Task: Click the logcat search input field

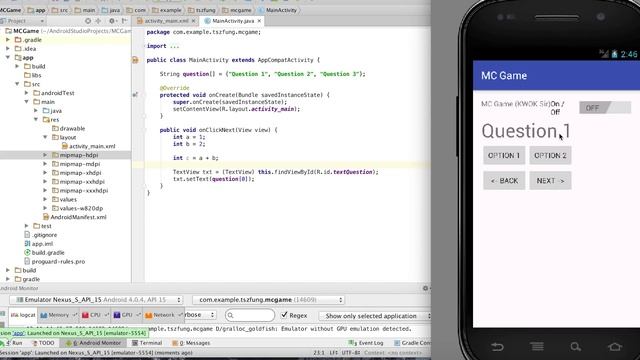Action: coord(250,315)
